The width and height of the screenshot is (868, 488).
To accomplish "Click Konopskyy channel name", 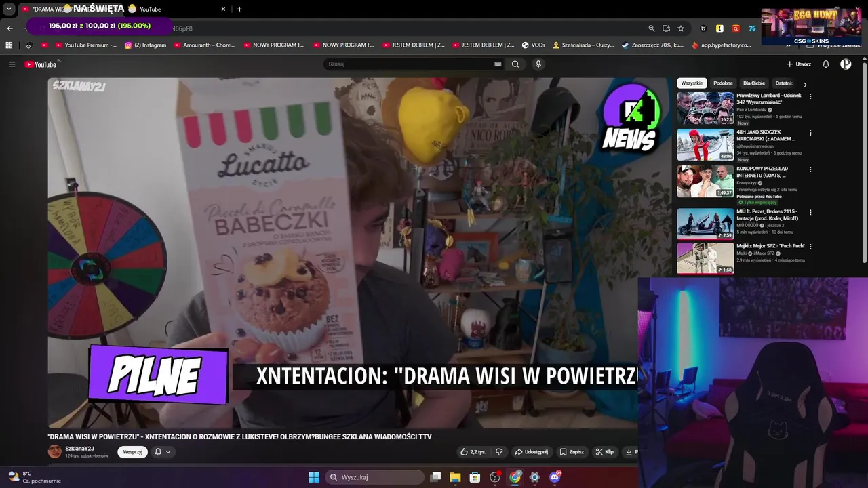I will coord(747,183).
